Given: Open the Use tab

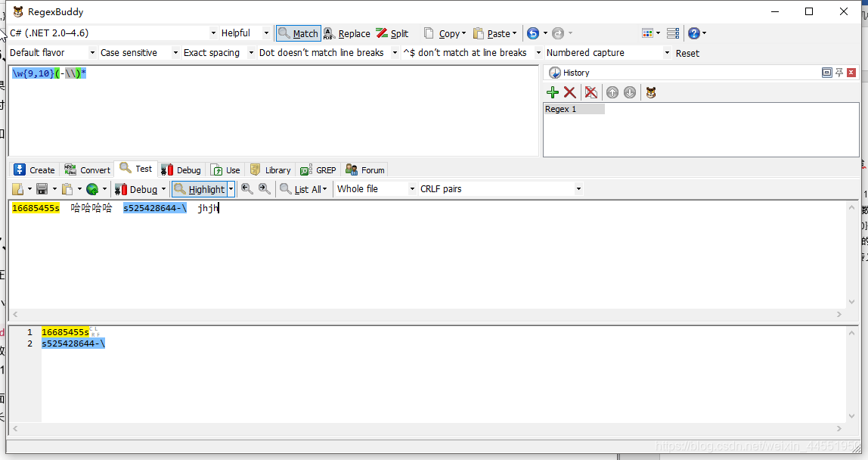Looking at the screenshot, I should pyautogui.click(x=226, y=170).
